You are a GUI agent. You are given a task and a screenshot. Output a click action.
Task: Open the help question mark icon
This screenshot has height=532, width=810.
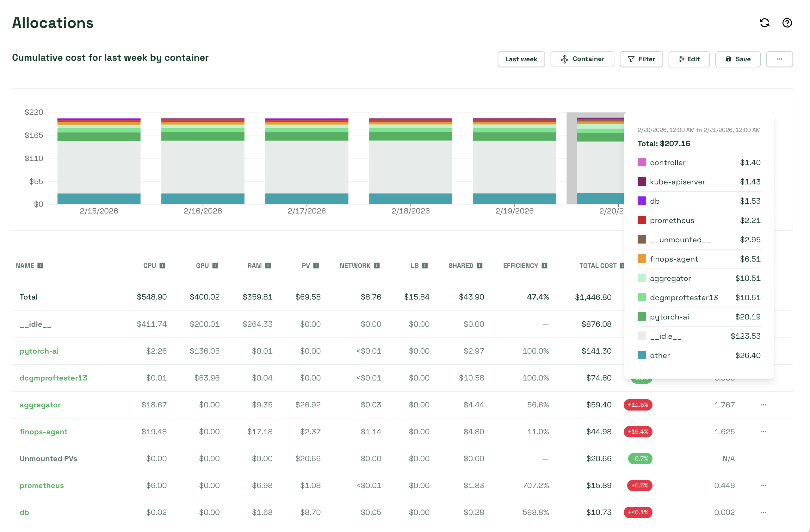point(787,23)
